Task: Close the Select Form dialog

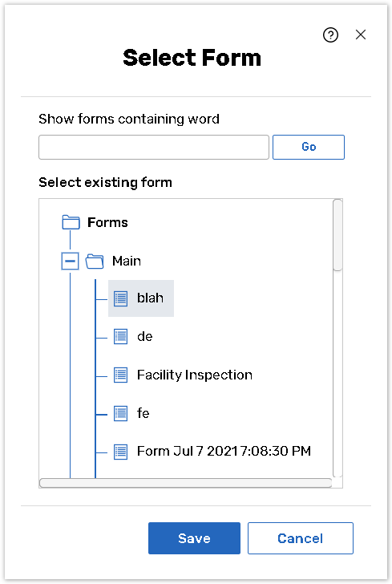Action: [x=361, y=34]
